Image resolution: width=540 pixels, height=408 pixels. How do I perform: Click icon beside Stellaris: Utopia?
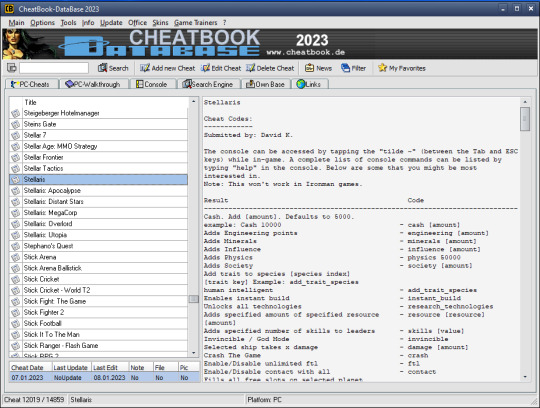tap(15, 235)
